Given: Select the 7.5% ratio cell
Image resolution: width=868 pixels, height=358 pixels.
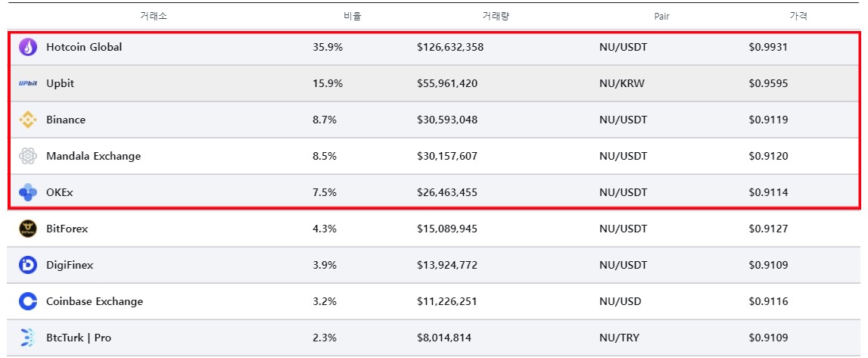Looking at the screenshot, I should 325,192.
